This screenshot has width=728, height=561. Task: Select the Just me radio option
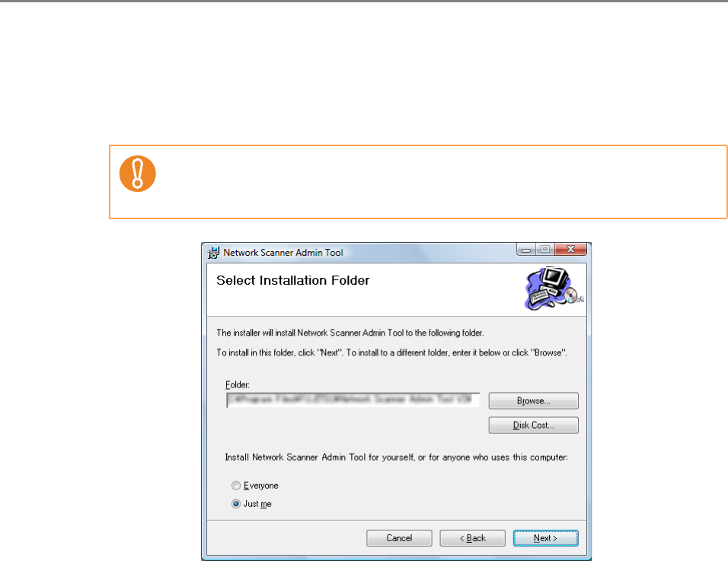(x=236, y=503)
